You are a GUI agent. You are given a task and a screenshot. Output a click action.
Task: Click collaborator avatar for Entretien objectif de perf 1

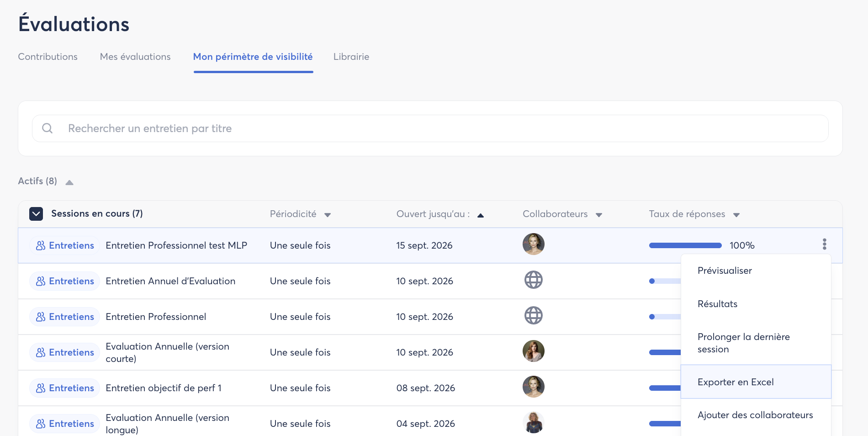pos(533,387)
